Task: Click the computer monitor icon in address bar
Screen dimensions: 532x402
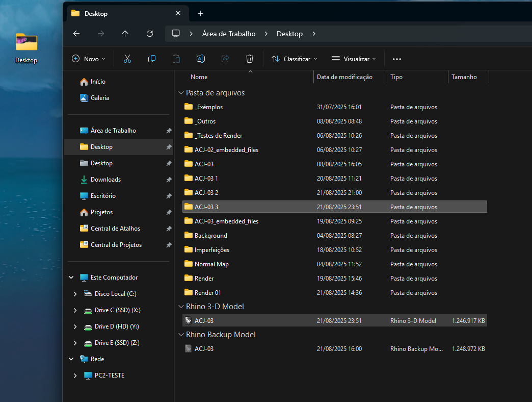Action: click(x=176, y=34)
